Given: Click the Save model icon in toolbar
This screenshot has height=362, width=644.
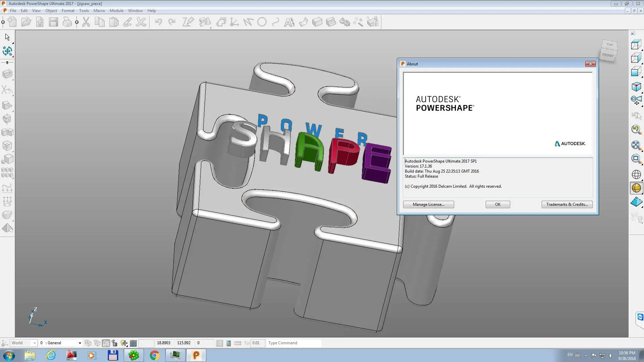Looking at the screenshot, I should [53, 22].
